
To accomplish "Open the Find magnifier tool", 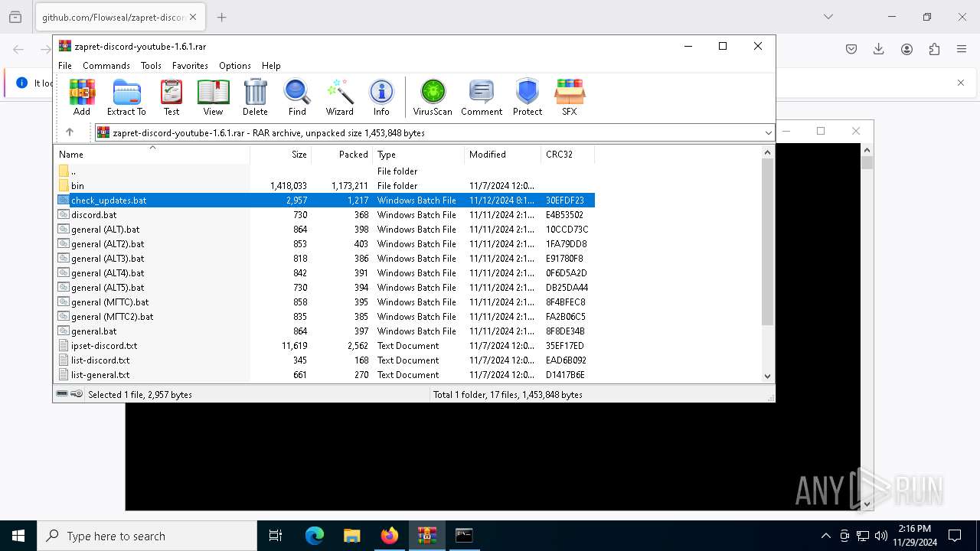I will tap(297, 97).
